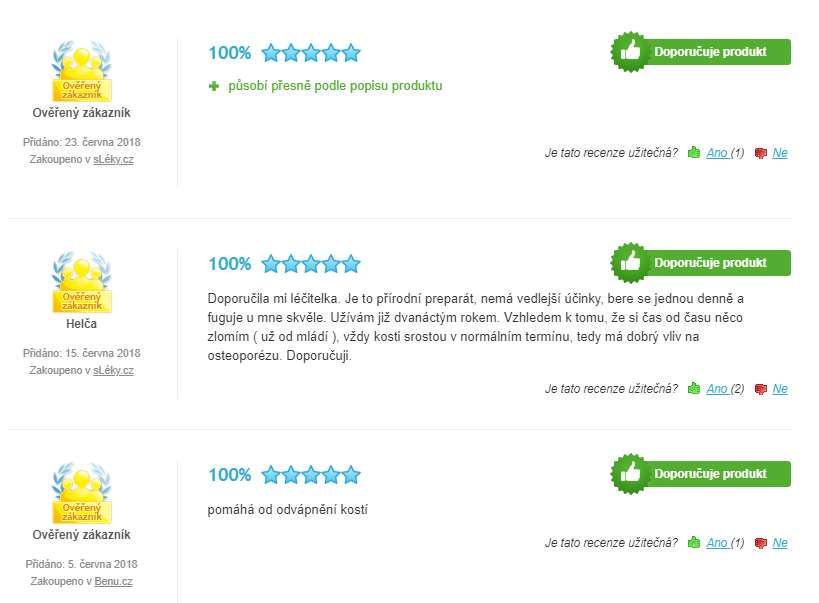Click the five-star rating of Helča's review
The height and width of the screenshot is (603, 819).
[311, 264]
